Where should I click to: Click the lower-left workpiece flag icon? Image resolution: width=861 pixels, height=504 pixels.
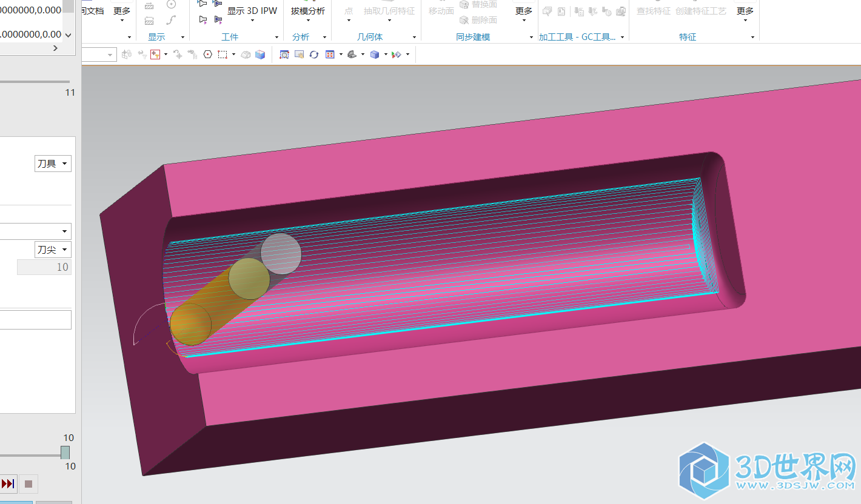tap(203, 19)
